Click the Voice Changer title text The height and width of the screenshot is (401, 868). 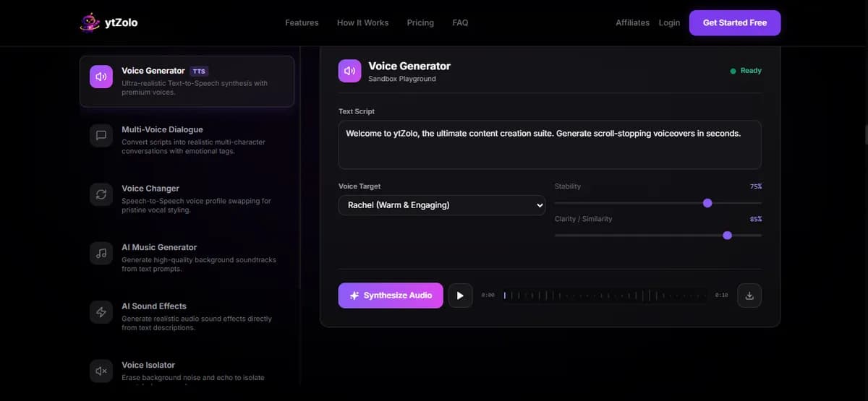(150, 189)
